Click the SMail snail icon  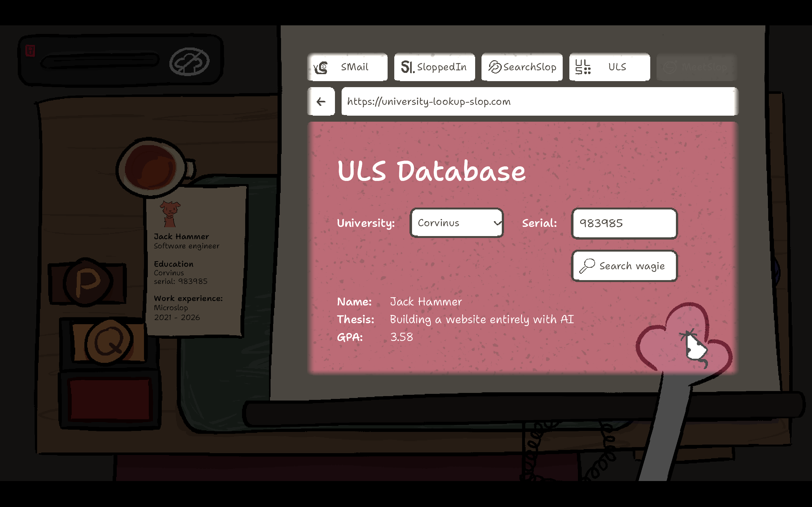321,68
